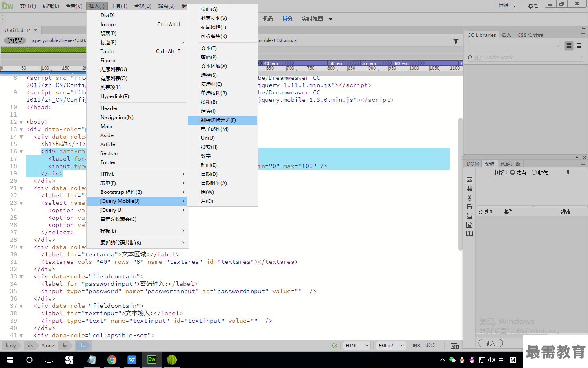The width and height of the screenshot is (588, 368).
Task: Click the WeChat tray icon
Action: [452, 360]
